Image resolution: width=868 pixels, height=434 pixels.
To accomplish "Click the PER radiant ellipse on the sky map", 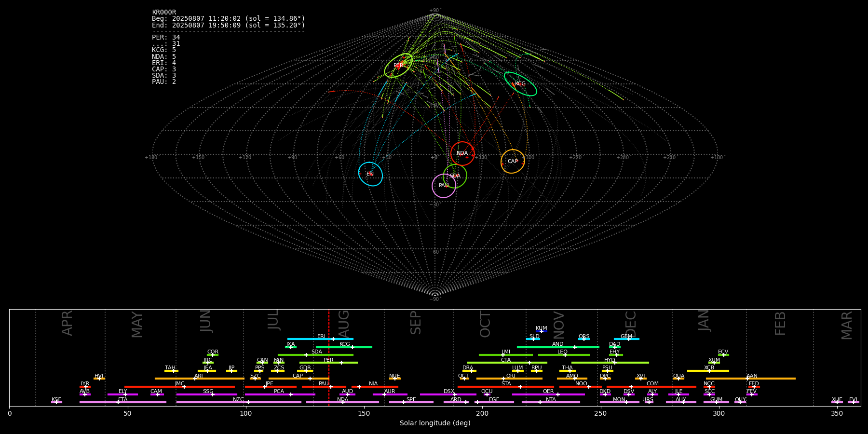I will coord(398,66).
